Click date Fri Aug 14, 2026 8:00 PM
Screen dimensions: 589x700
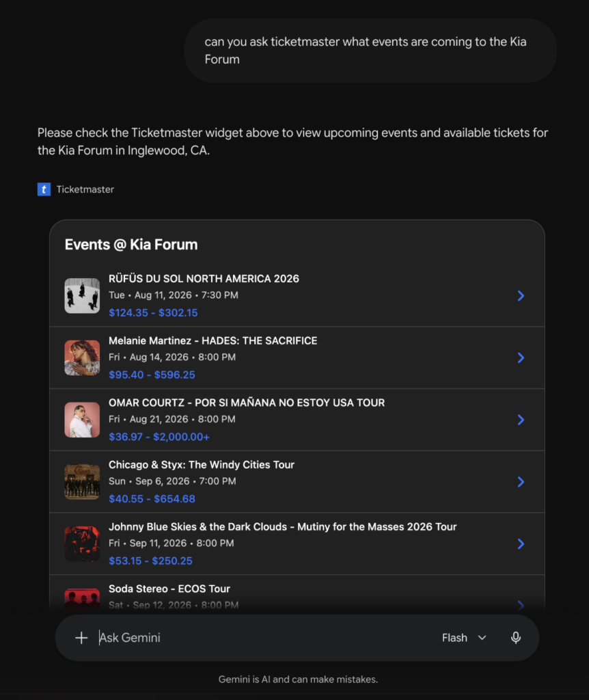pyautogui.click(x=172, y=357)
